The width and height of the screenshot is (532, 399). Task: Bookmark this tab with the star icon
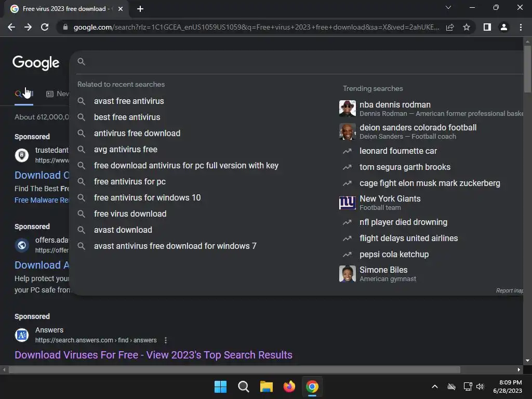(x=467, y=27)
